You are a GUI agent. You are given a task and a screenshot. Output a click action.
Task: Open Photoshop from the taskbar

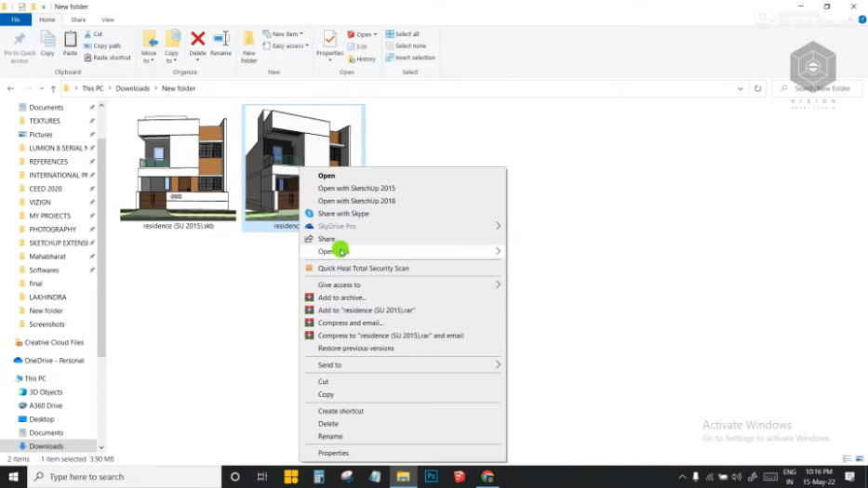coord(432,476)
